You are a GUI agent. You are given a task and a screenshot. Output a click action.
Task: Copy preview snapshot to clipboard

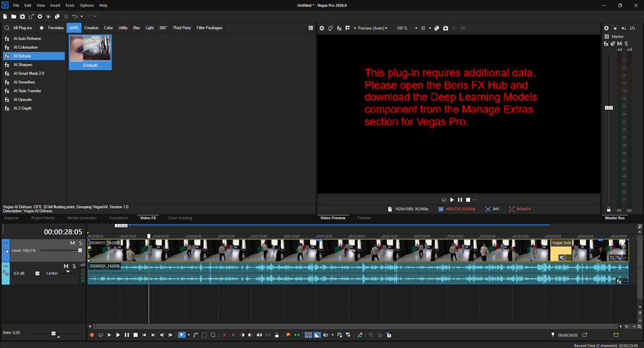pos(436,28)
